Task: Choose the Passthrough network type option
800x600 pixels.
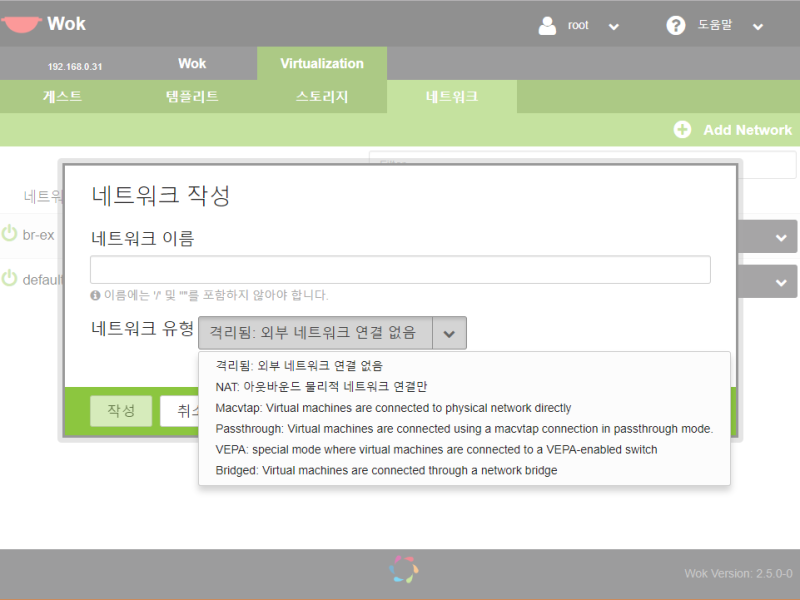Action: click(464, 429)
